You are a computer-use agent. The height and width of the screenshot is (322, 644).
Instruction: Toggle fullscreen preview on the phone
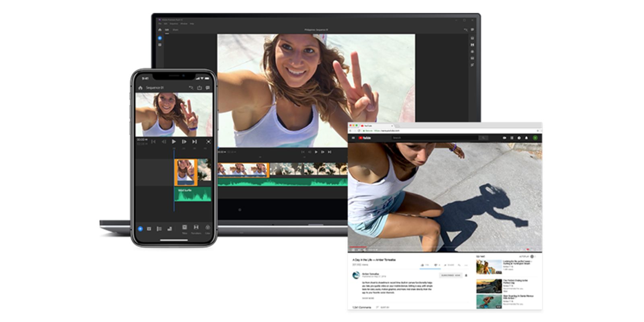coord(208,142)
